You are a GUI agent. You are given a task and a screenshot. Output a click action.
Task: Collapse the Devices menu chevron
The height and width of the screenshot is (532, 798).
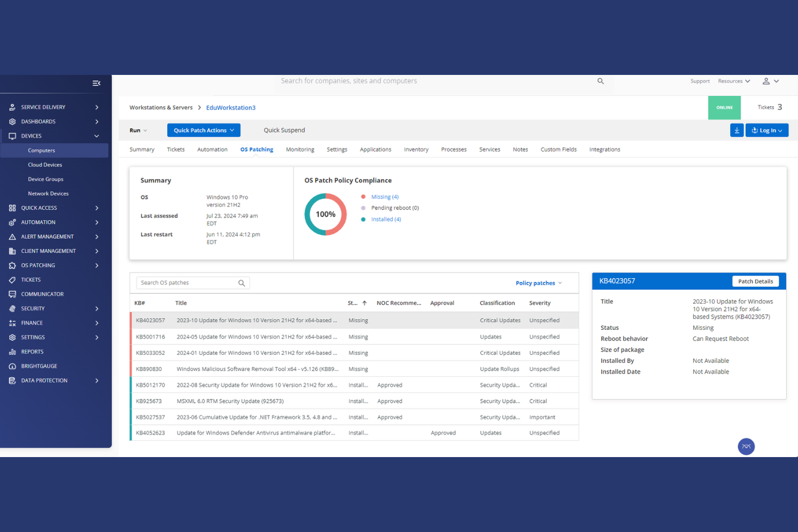point(97,136)
